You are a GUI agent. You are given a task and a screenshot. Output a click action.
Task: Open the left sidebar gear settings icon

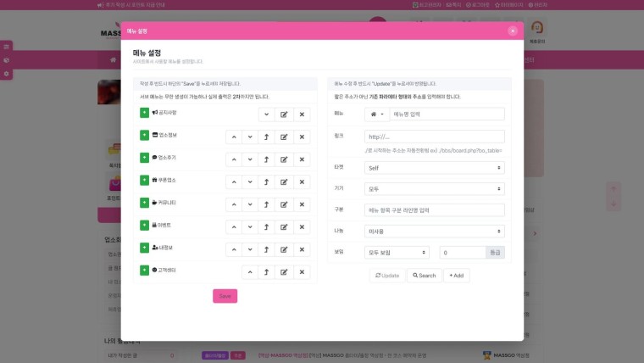(6, 74)
